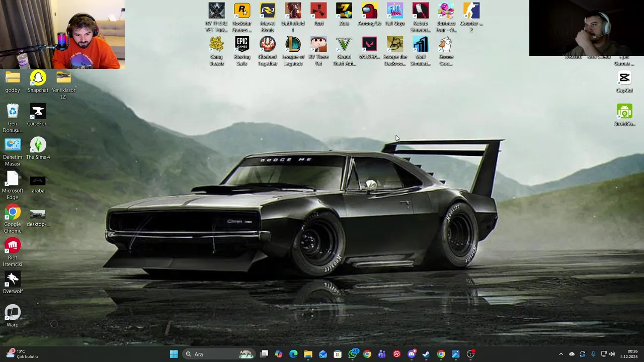Open Microsoft Store from the taskbar

(338, 354)
